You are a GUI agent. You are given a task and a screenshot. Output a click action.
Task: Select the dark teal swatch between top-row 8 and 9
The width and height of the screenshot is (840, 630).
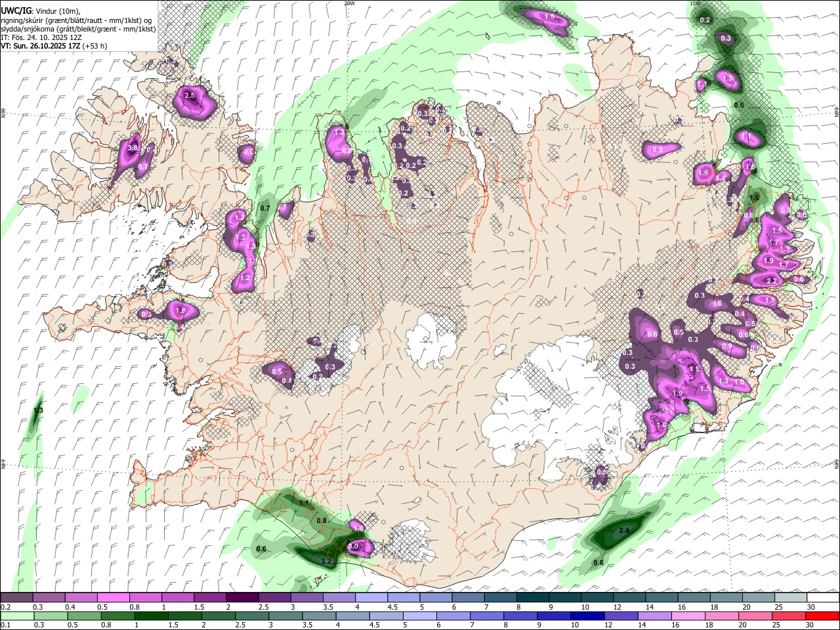pos(532,598)
